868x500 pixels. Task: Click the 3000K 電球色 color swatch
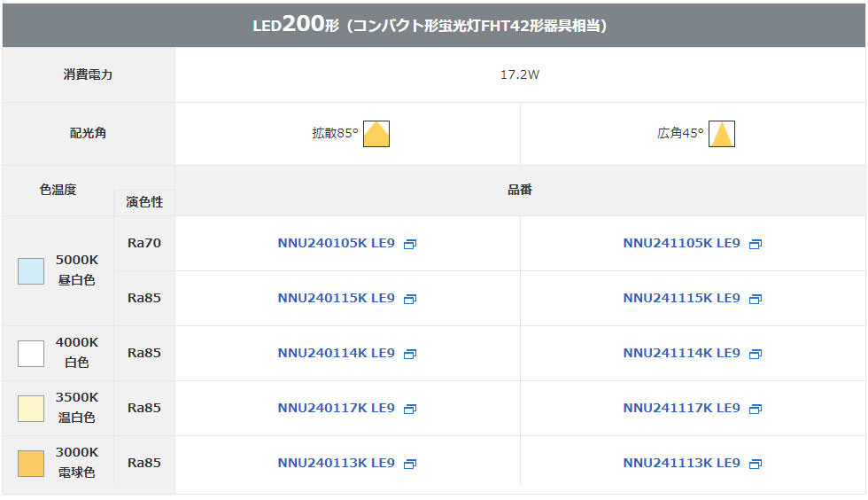[x=31, y=464]
